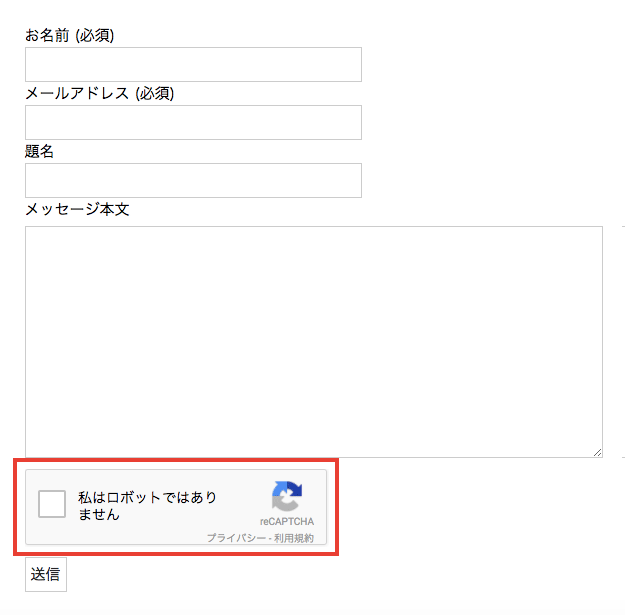
Task: Focus the 題名 subject input field
Action: coord(193,180)
